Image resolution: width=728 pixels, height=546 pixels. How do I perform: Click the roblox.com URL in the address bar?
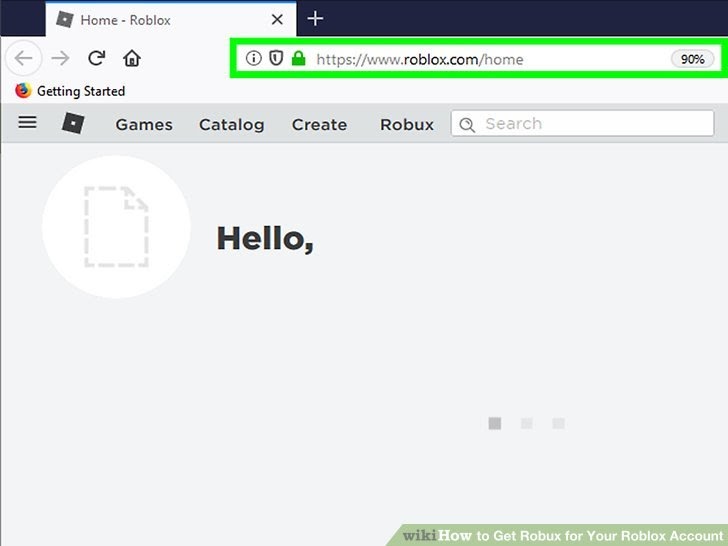click(420, 59)
